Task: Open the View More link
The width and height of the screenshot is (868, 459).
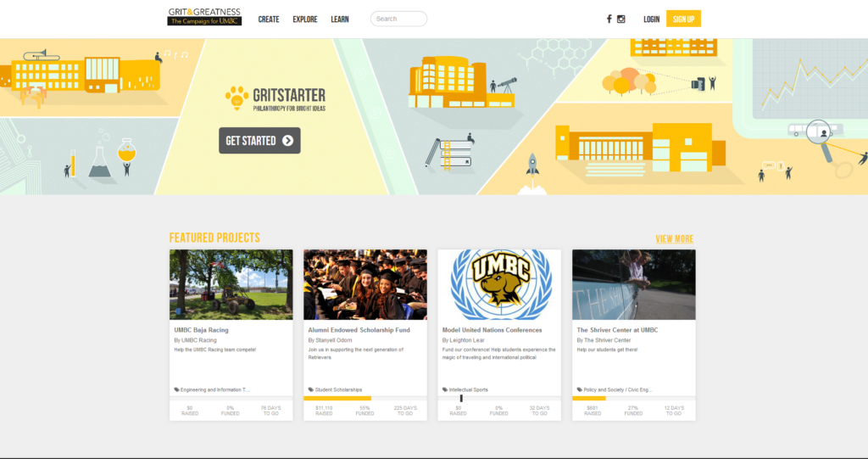Action: click(x=674, y=239)
